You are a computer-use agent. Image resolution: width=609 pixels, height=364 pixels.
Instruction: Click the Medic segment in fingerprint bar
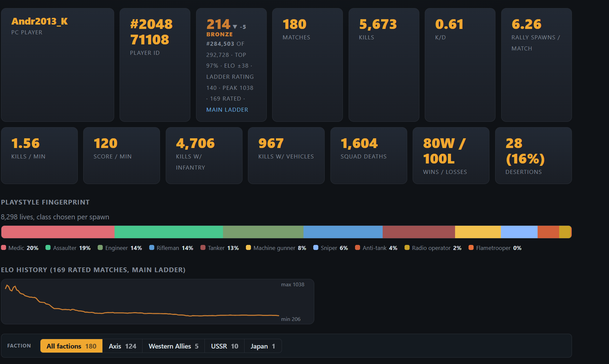(58, 232)
